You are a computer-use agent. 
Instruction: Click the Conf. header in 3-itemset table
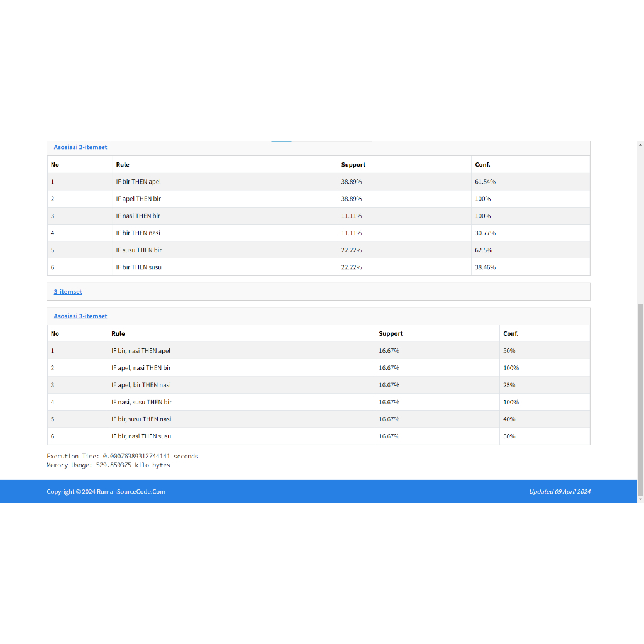point(511,334)
